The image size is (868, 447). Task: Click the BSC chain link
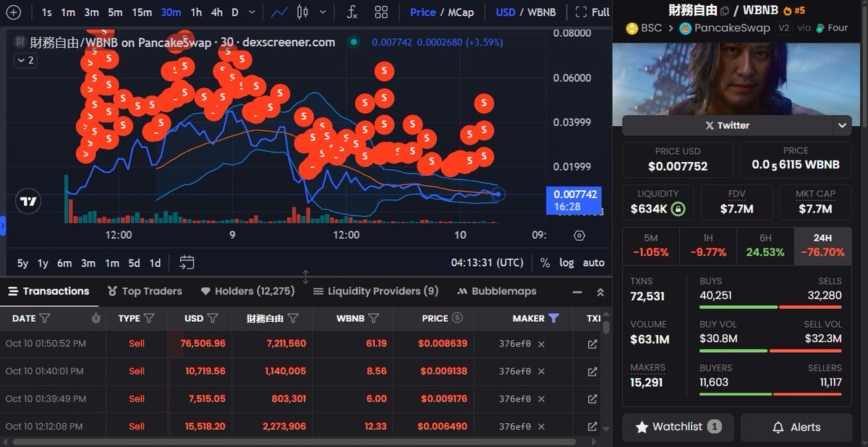click(644, 28)
